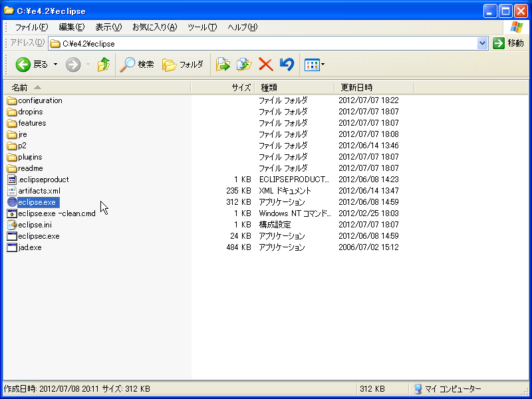
Task: Select the configuration folder icon
Action: 12,101
